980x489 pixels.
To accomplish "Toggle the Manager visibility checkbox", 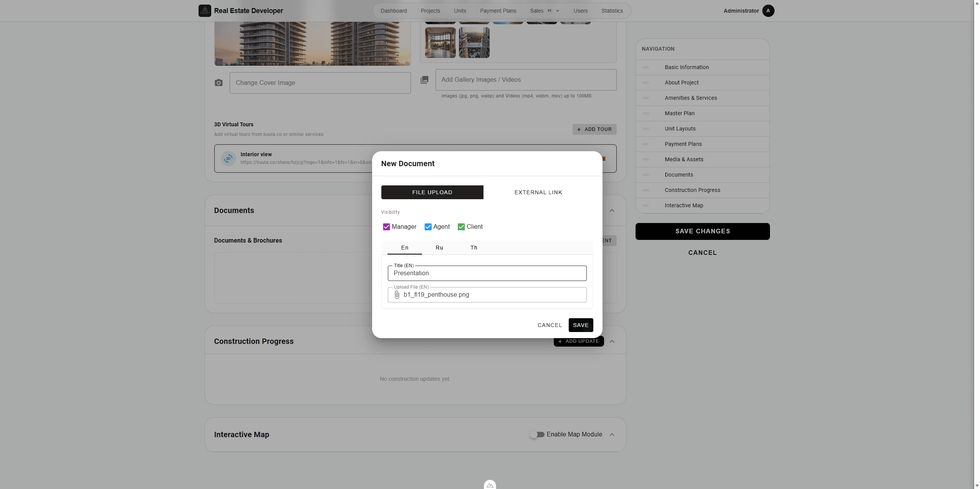I will (386, 227).
